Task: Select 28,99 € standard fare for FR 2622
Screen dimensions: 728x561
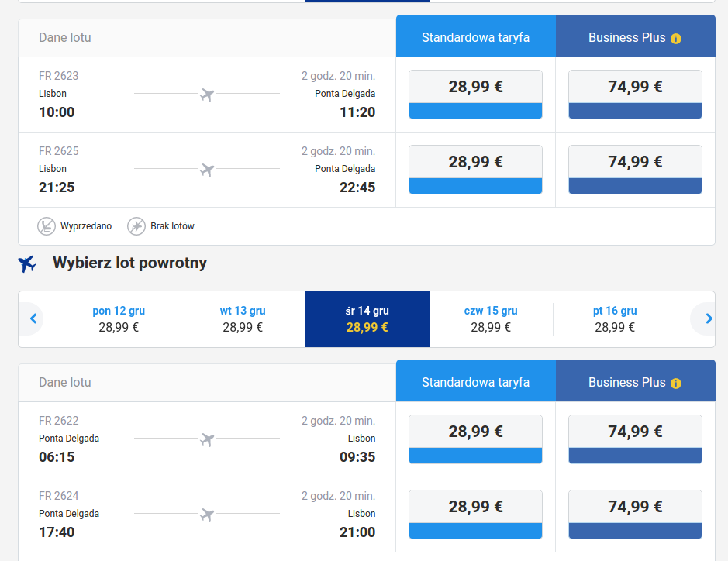Action: pyautogui.click(x=475, y=439)
